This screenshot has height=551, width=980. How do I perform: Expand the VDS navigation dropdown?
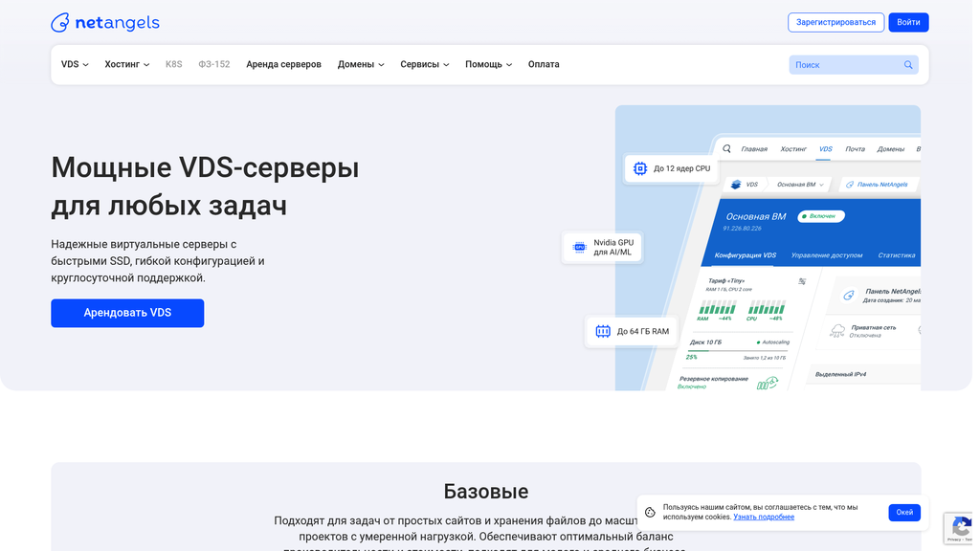[74, 64]
